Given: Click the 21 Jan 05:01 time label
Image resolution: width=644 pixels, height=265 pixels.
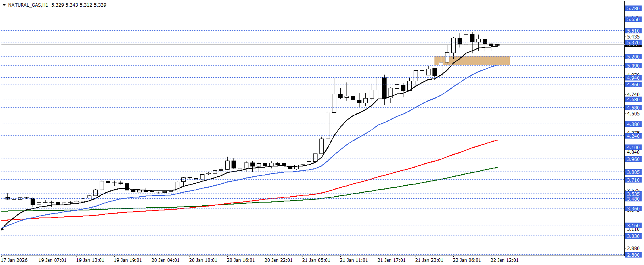Looking at the screenshot, I should point(316,260).
